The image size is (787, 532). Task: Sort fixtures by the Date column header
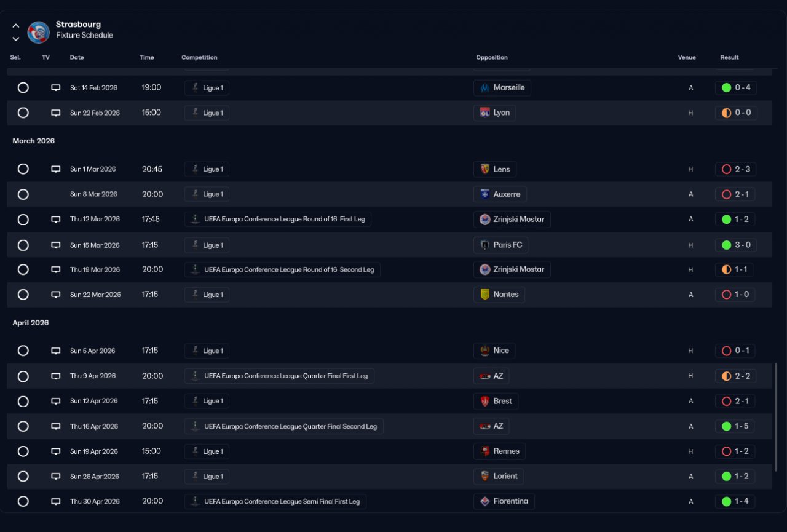click(x=77, y=58)
